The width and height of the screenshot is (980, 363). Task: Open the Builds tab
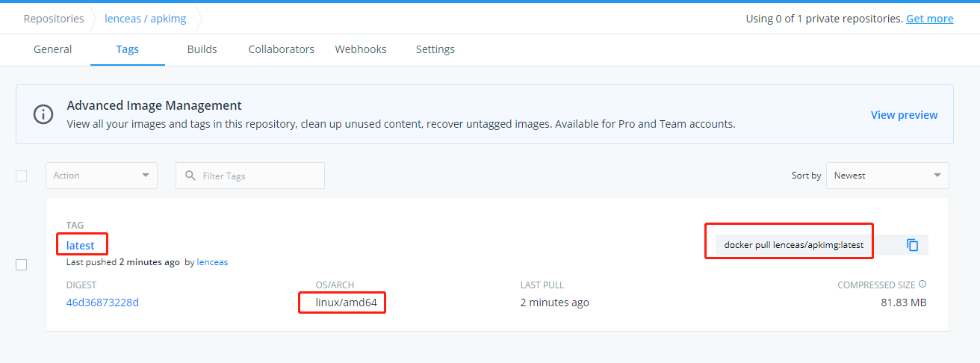(202, 49)
